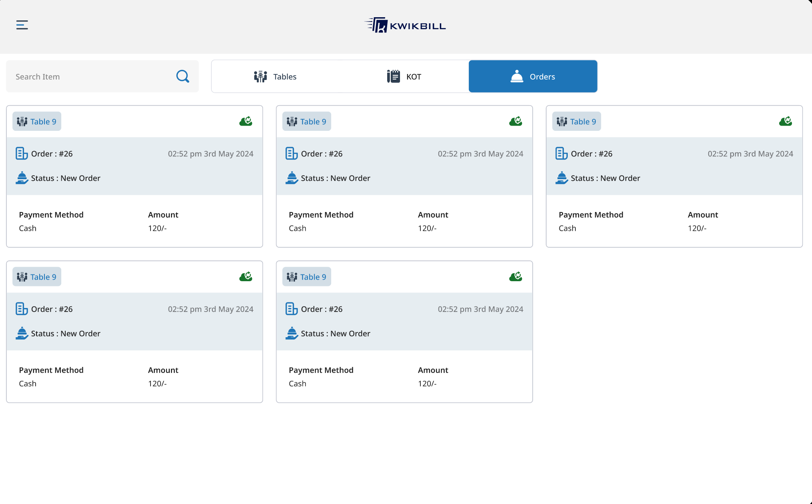The height and width of the screenshot is (504, 812).
Task: Click the Table 9 badge on top-right card
Action: point(577,121)
